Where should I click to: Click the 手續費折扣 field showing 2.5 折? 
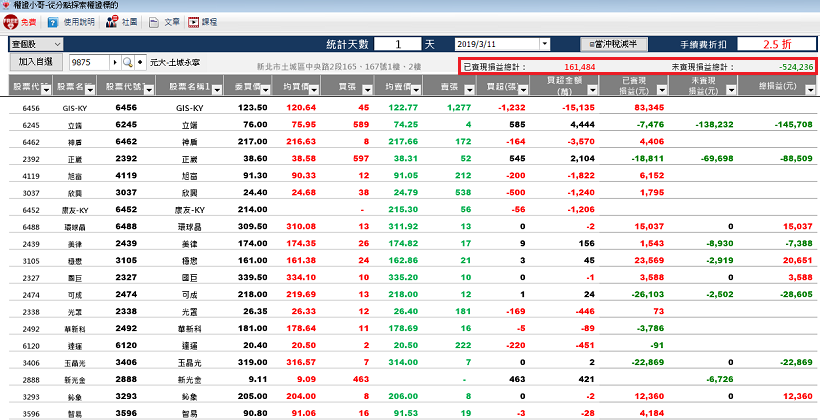pyautogui.click(x=777, y=44)
